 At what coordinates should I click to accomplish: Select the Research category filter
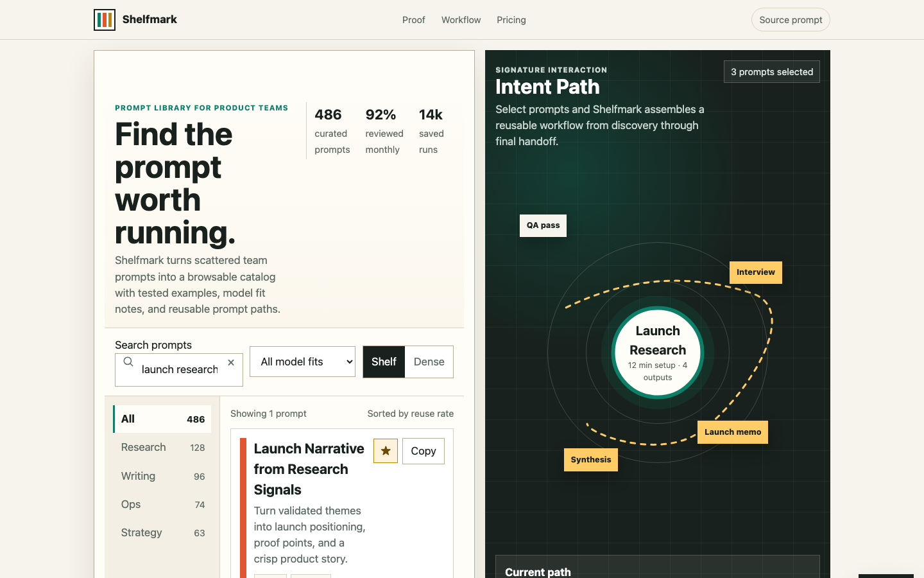162,448
